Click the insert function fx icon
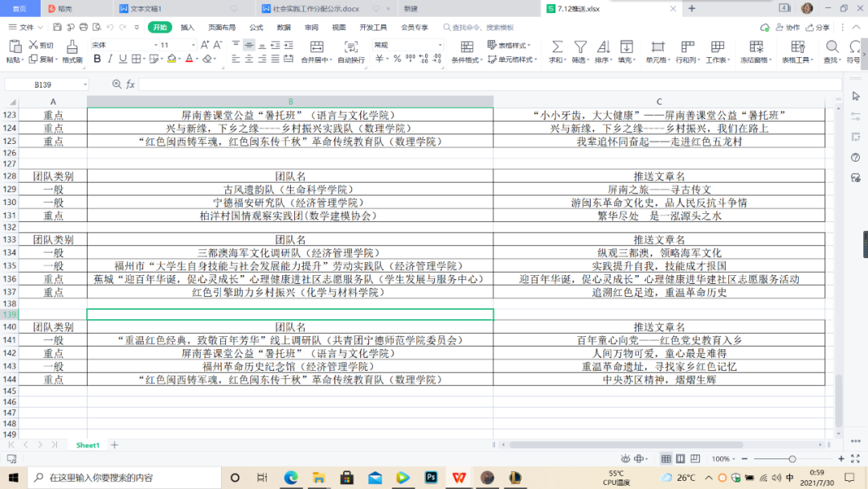Screen dimensions: 868x489 130,84
